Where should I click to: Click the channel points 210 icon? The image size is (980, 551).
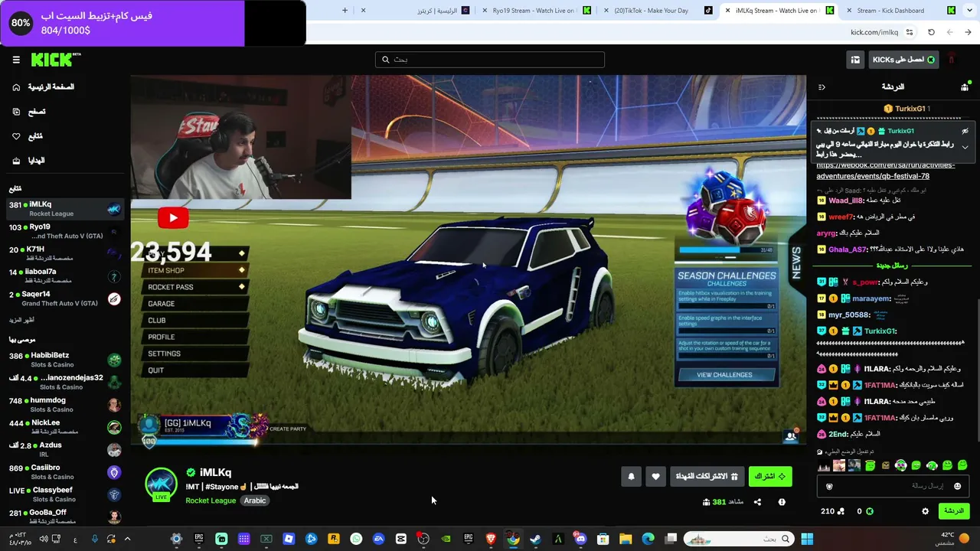click(841, 511)
